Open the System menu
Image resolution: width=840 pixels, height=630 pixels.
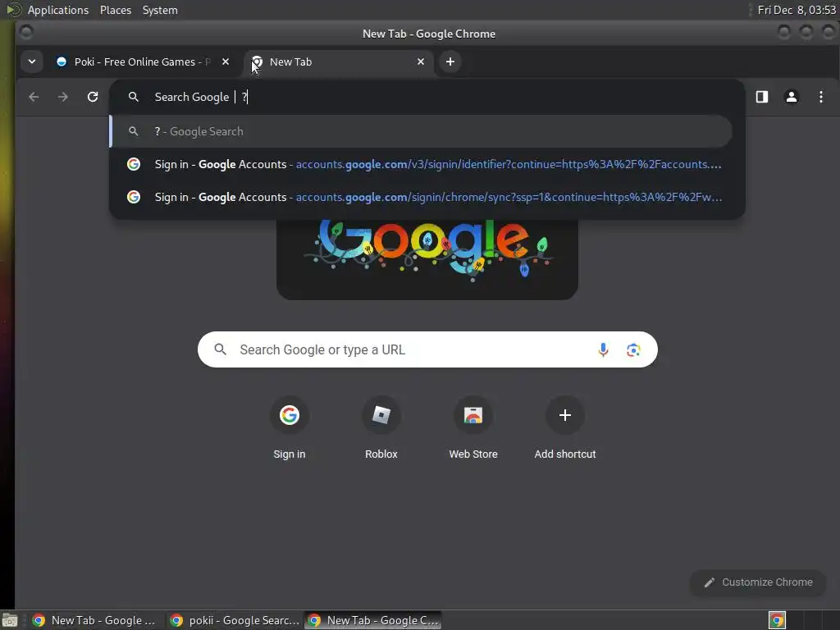(x=160, y=10)
